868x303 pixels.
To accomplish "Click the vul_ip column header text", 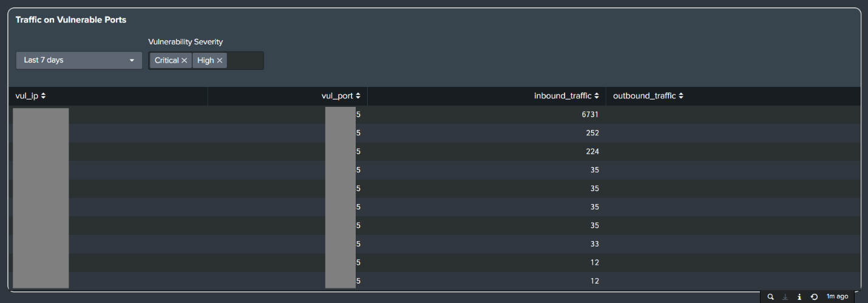I will (27, 96).
